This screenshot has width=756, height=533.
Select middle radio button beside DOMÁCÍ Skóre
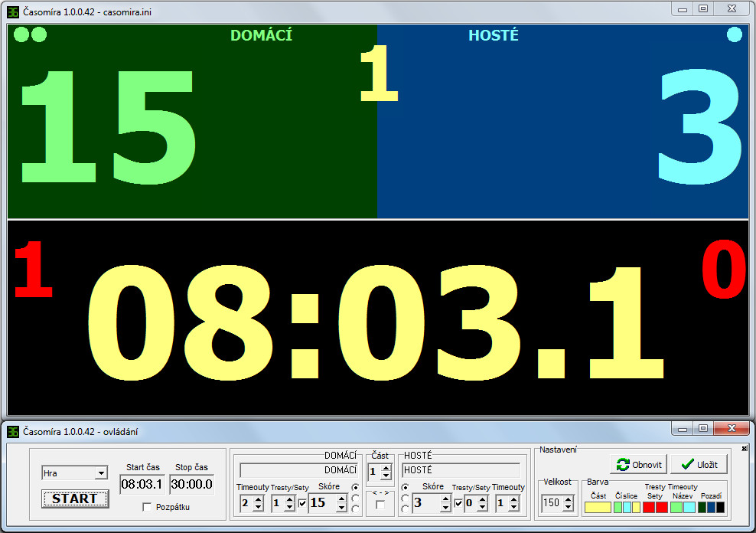[355, 498]
